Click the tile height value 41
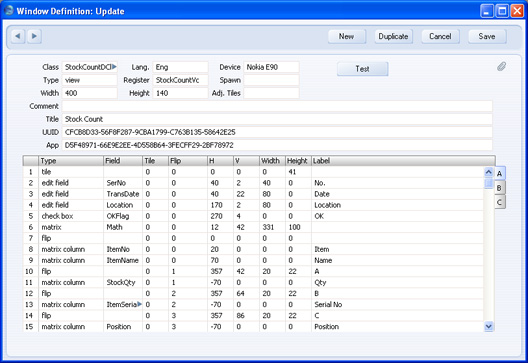 click(x=298, y=172)
